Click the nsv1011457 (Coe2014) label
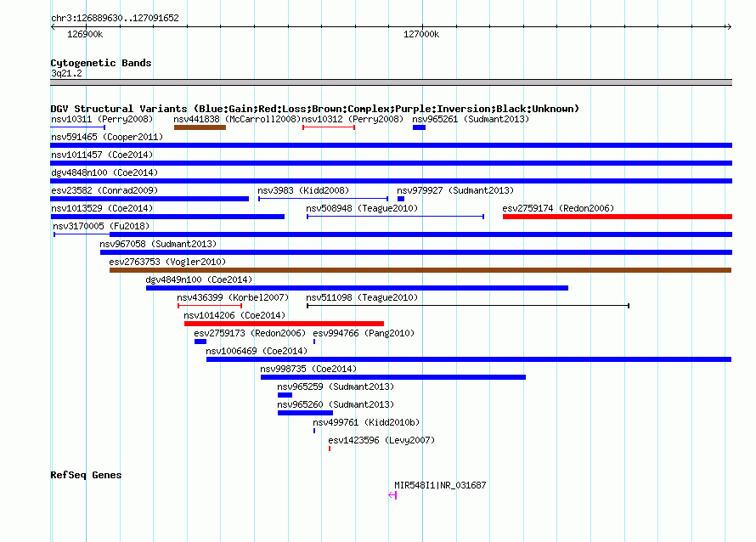The width and height of the screenshot is (756, 542). pos(102,155)
